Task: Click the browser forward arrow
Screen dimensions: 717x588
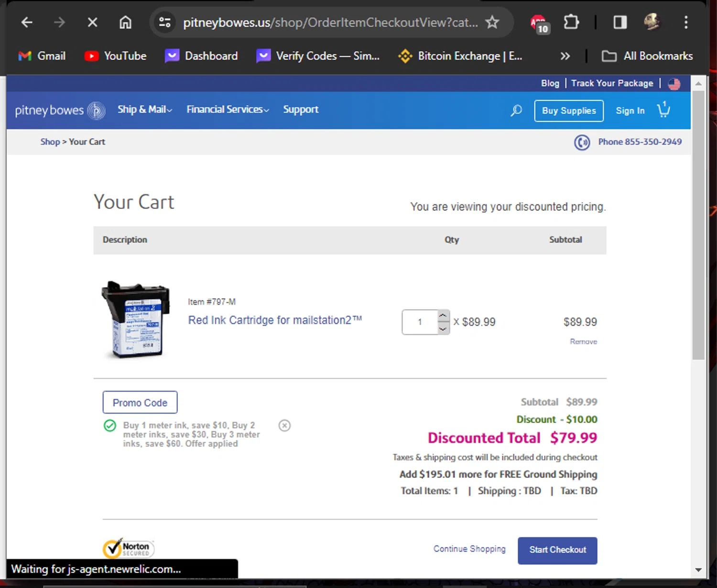Action: pos(59,22)
